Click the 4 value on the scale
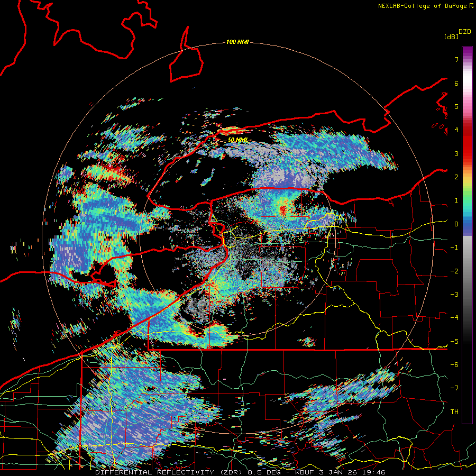 coord(456,130)
